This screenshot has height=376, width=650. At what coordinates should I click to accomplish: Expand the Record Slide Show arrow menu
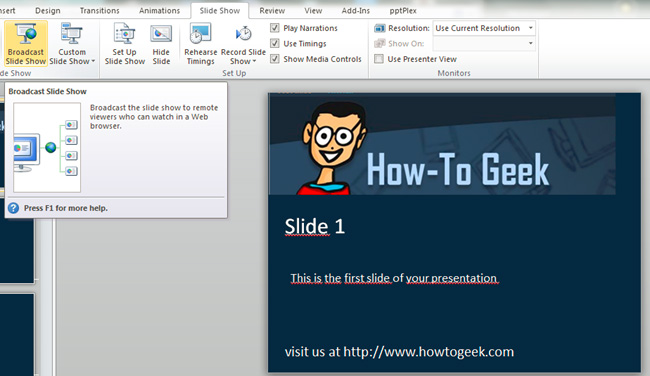(254, 61)
